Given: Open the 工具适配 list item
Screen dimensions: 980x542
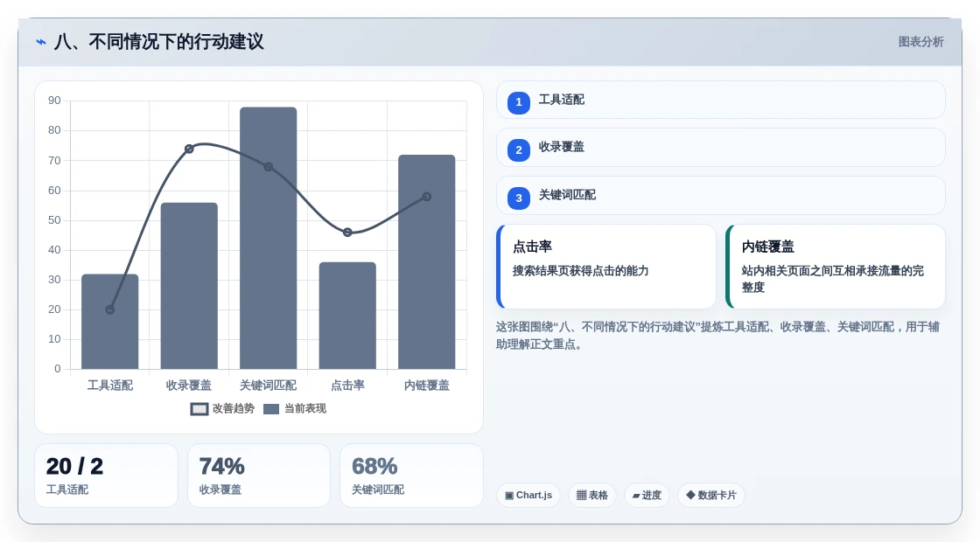Looking at the screenshot, I should pos(721,100).
